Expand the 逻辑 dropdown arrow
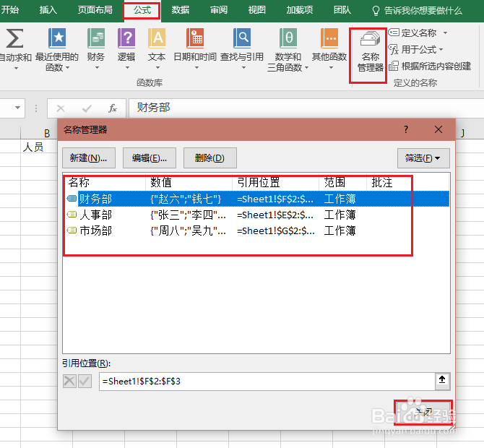This screenshot has width=484, height=448. pyautogui.click(x=127, y=68)
